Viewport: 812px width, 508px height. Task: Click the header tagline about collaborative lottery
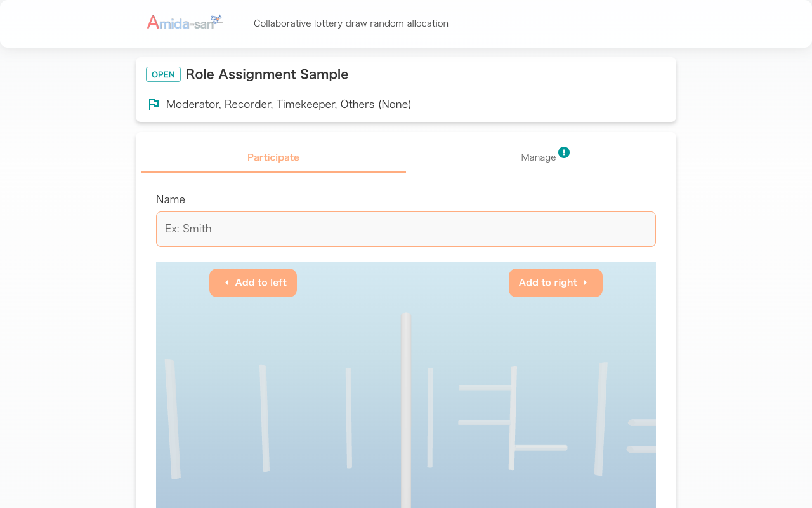[x=351, y=23]
